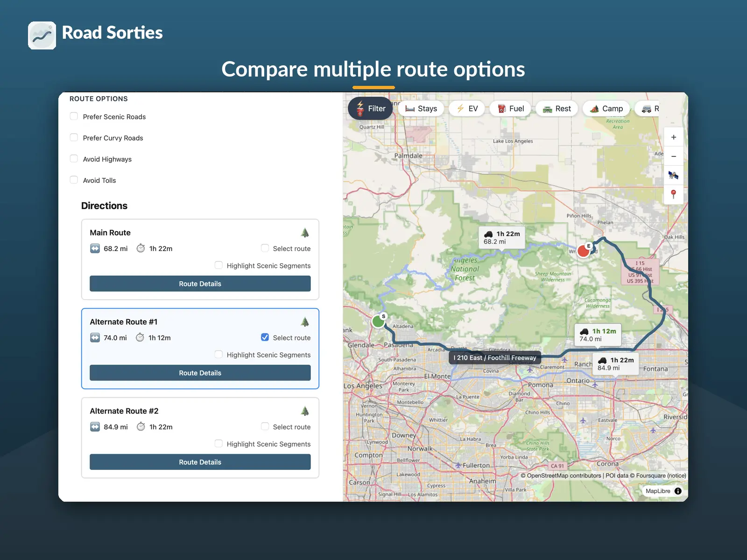Click the scenic tree icon on Alternate Route #1
The width and height of the screenshot is (747, 560).
pos(305,322)
